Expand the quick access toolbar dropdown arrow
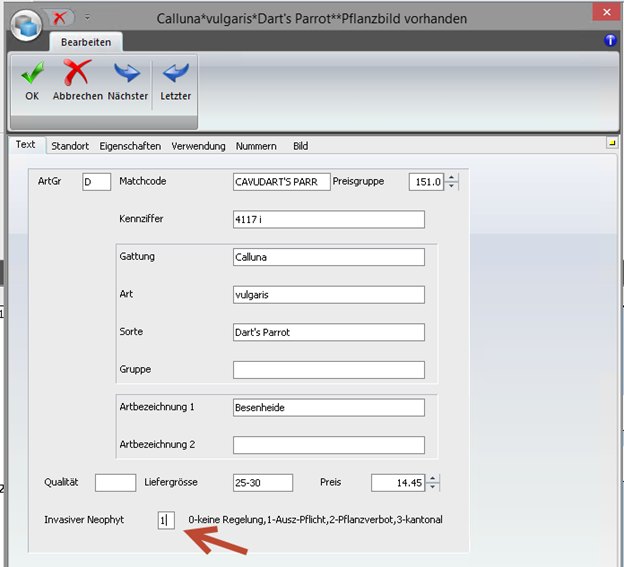Viewport: 624px width, 567px height. (87, 17)
